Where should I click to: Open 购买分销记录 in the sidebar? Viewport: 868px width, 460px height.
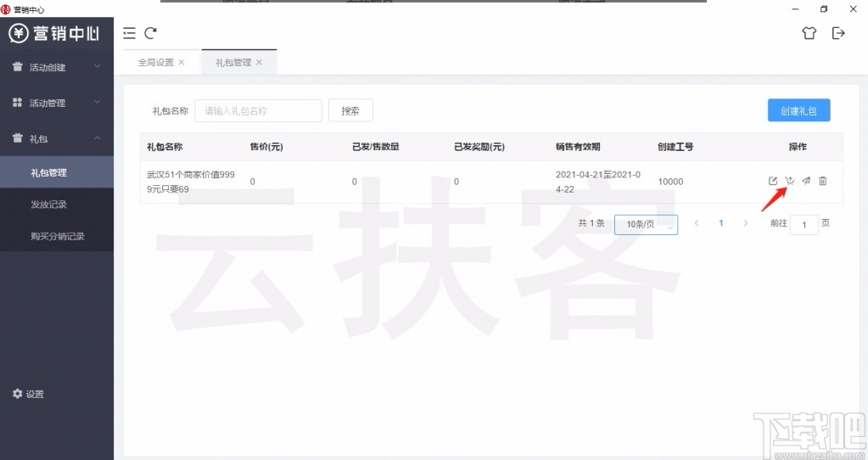pyautogui.click(x=57, y=236)
